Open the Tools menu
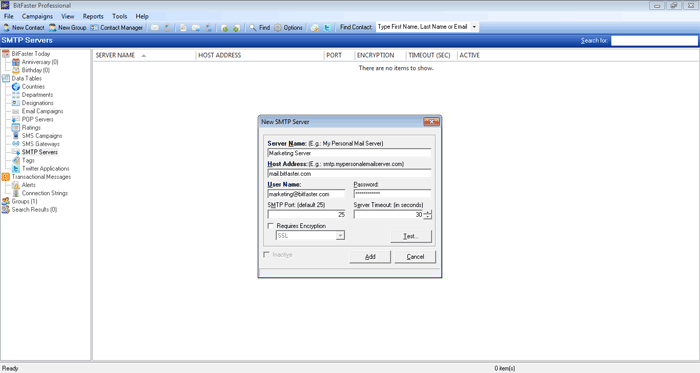Viewport: 700px width, 373px height. coord(119,16)
